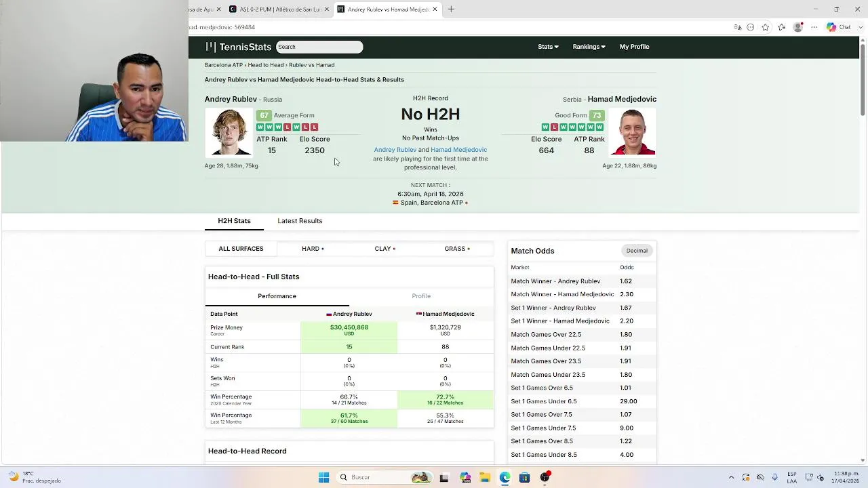This screenshot has width=868, height=488.
Task: Open Andrey Rublev link in H2H text
Action: pos(395,150)
